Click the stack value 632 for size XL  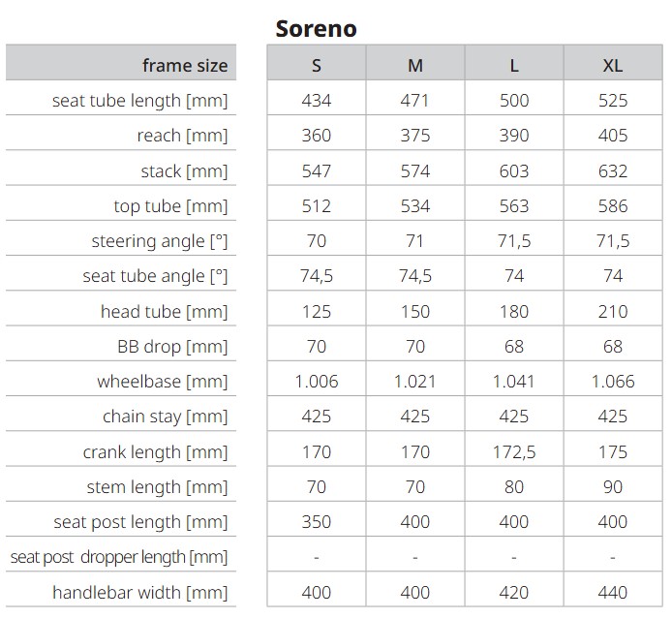613,171
